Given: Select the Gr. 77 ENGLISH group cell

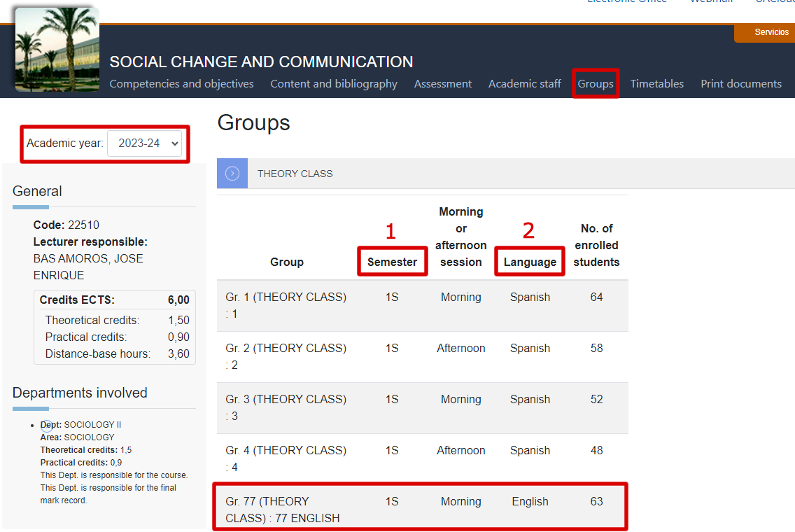Looking at the screenshot, I should (x=283, y=510).
